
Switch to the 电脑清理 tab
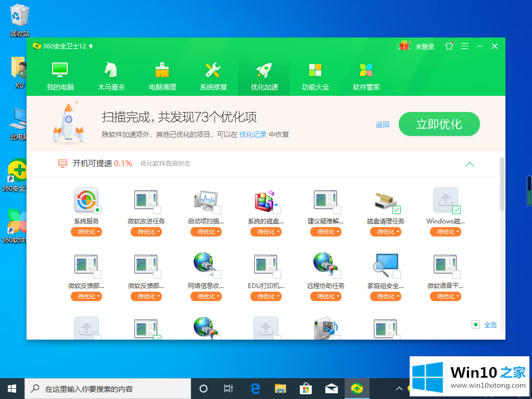point(162,77)
